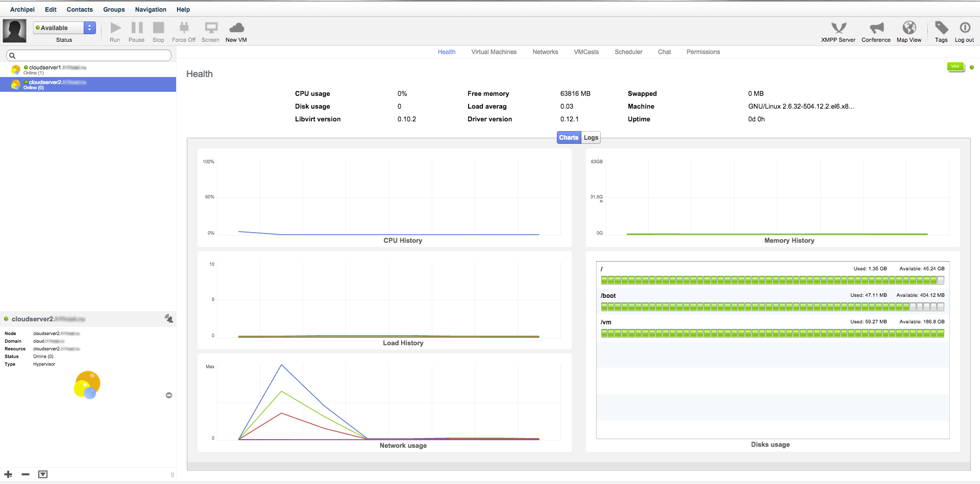
Task: Open the Map View globe icon
Action: (x=909, y=28)
